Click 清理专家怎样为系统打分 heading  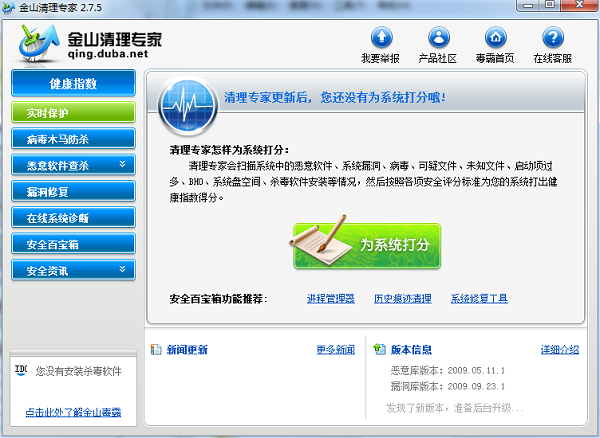230,150
